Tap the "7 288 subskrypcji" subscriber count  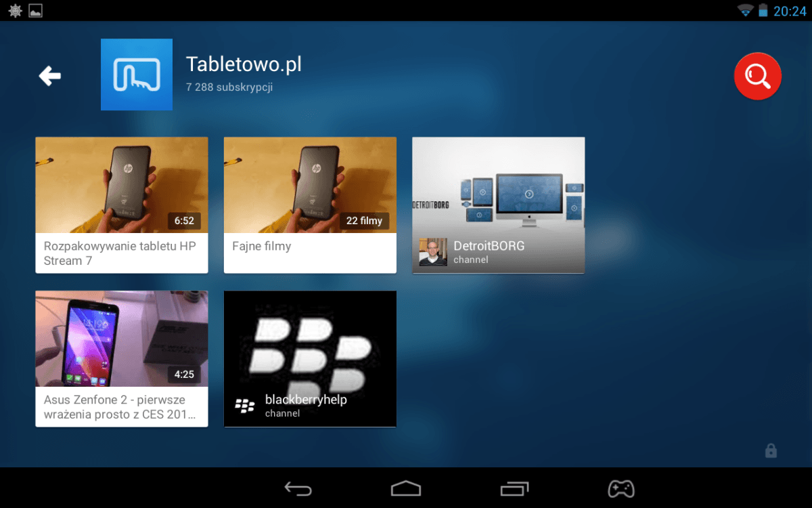coord(229,87)
